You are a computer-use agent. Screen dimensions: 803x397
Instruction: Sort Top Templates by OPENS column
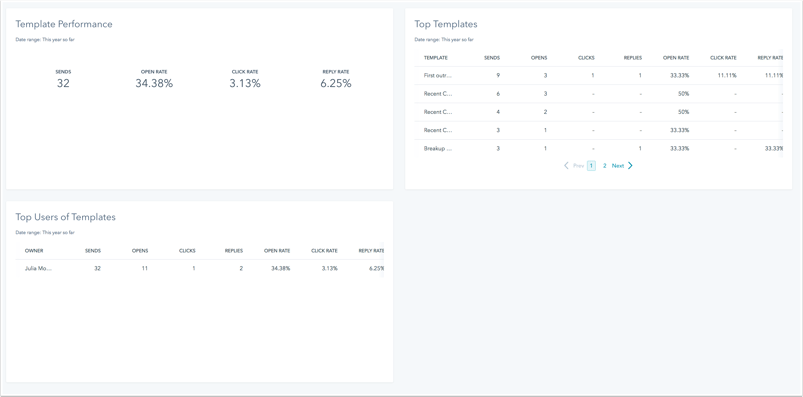coord(539,58)
